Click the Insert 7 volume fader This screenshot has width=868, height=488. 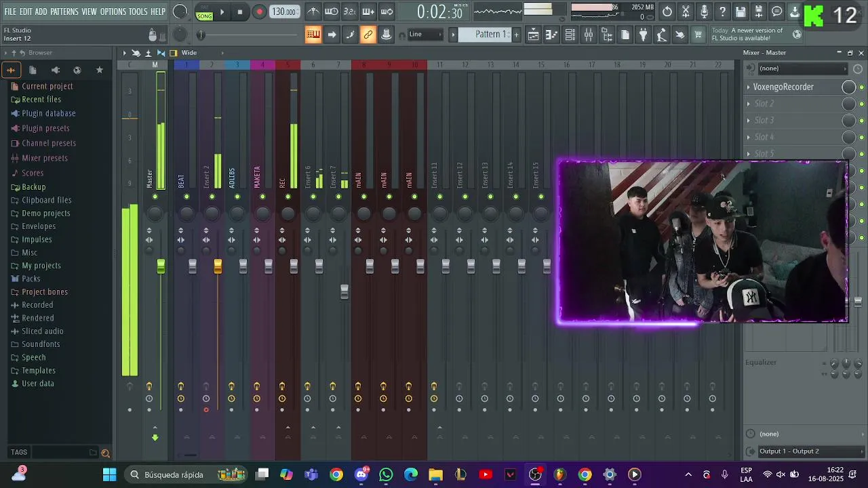[x=344, y=291]
